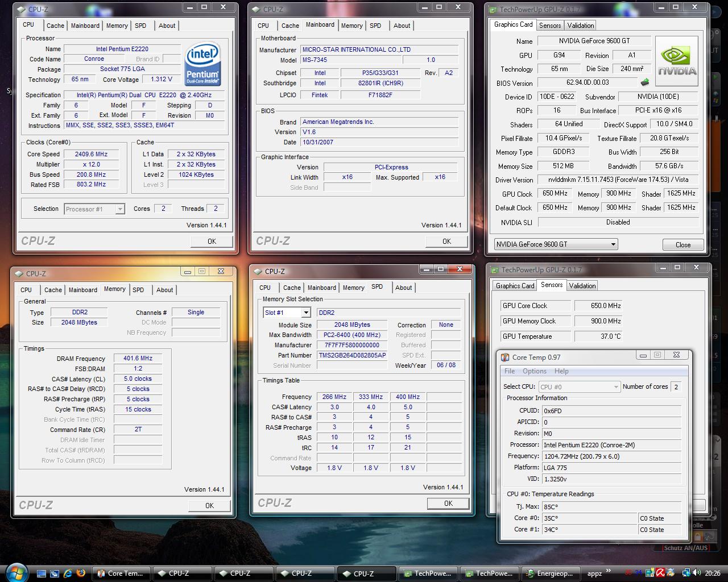Click the appz toolbar label on taskbar
Screen dimensions: 728x582
(x=594, y=573)
